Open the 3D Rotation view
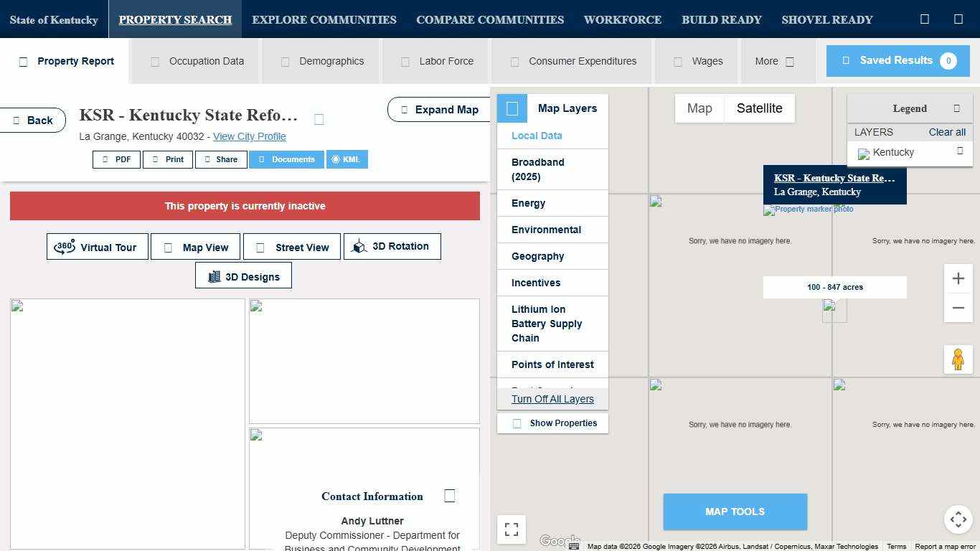The height and width of the screenshot is (551, 980). (392, 246)
